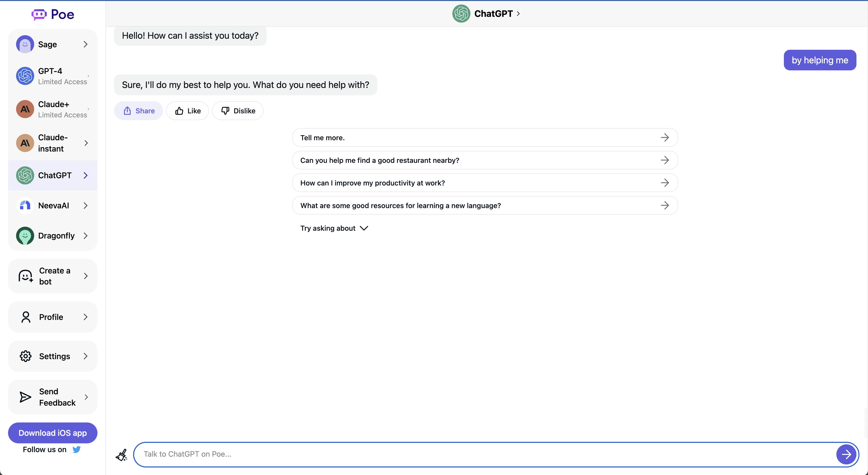Click the clear context broom icon

tap(122, 455)
